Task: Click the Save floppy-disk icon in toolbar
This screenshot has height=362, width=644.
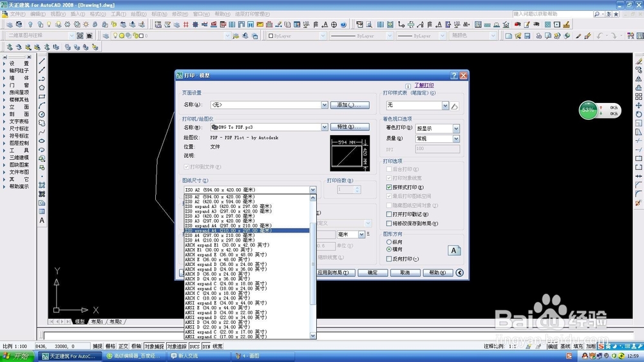Action: pos(527,35)
